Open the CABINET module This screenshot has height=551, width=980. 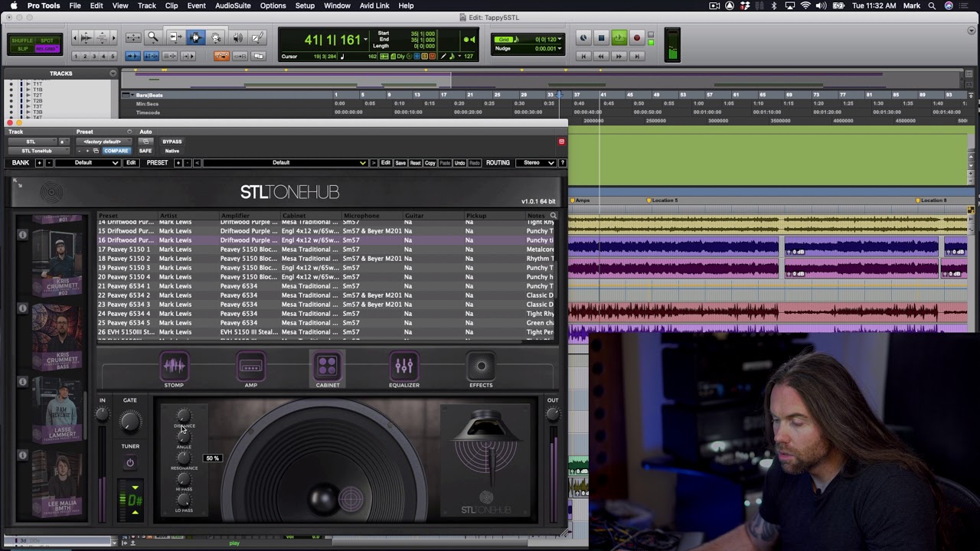tap(328, 370)
